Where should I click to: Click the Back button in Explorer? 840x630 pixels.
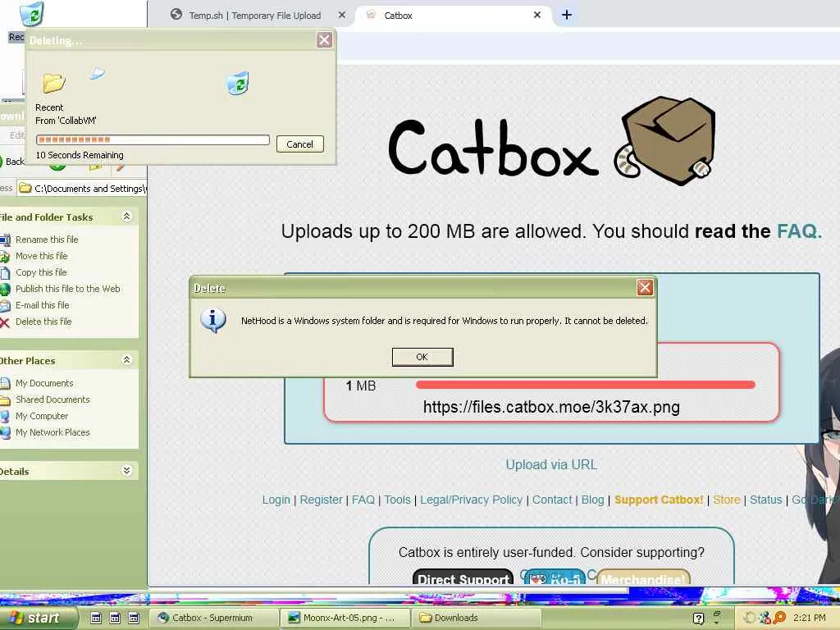(13, 162)
